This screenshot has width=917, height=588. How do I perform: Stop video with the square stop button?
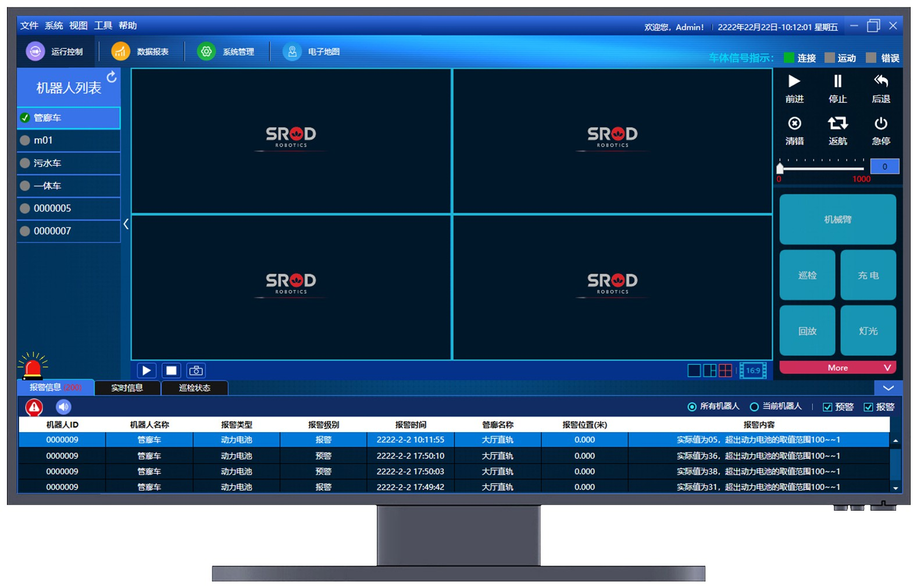172,370
